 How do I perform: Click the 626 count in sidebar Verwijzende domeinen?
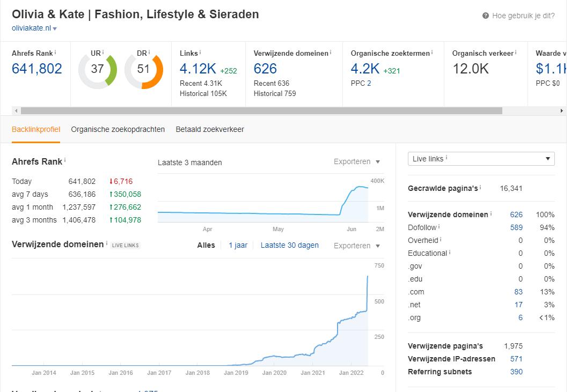tap(516, 215)
